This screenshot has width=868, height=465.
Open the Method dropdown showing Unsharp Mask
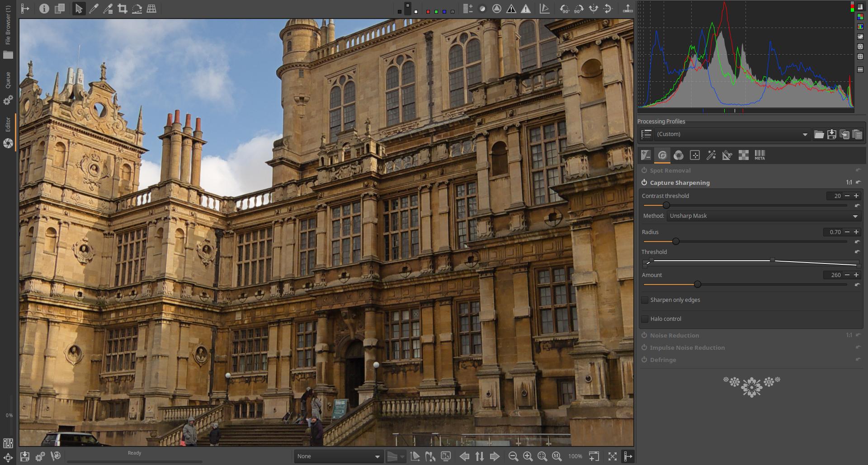coord(763,216)
